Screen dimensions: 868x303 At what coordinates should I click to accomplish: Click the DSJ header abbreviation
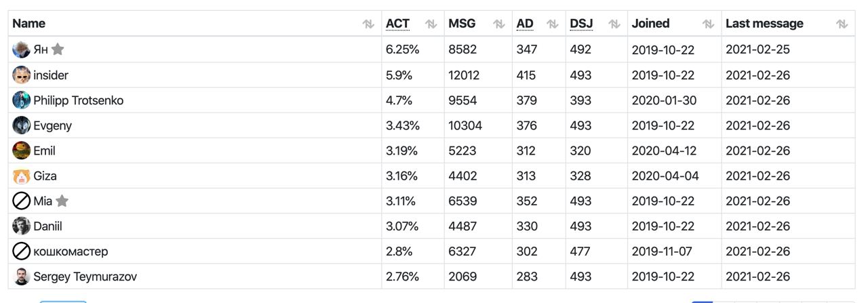pyautogui.click(x=581, y=24)
